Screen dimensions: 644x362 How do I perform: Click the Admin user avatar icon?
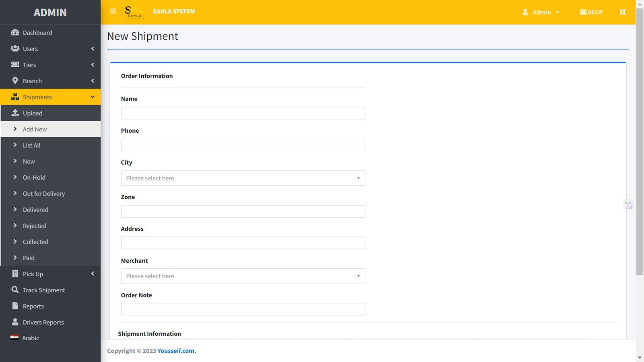(525, 12)
